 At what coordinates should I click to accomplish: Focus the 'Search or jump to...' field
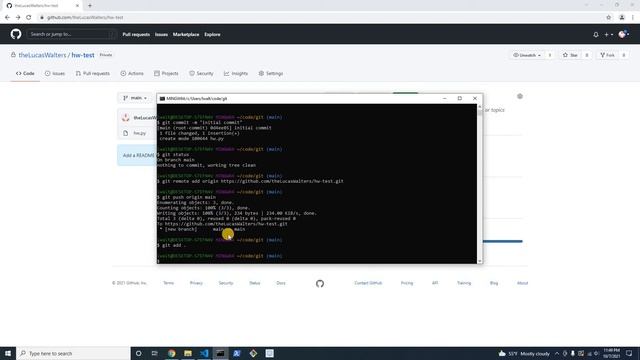tap(71, 34)
